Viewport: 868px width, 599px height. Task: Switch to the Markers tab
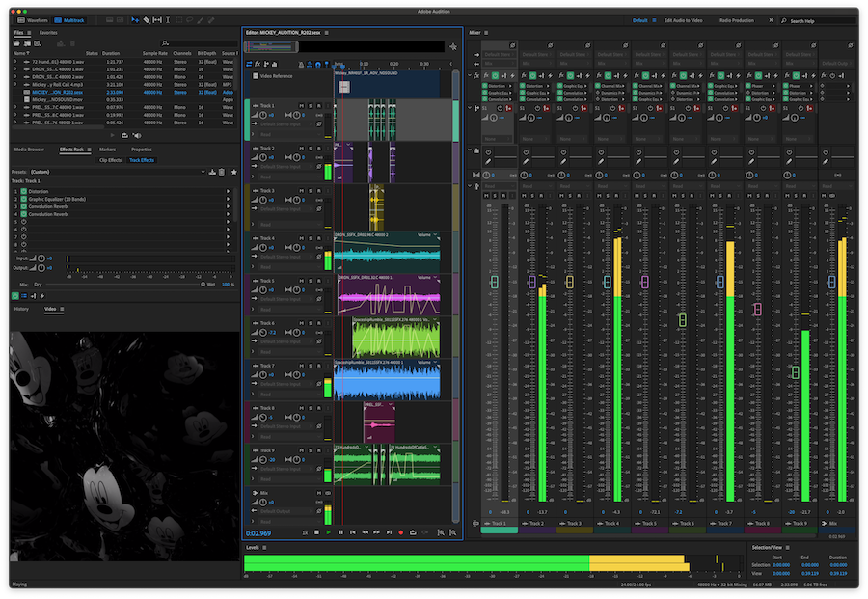(107, 150)
